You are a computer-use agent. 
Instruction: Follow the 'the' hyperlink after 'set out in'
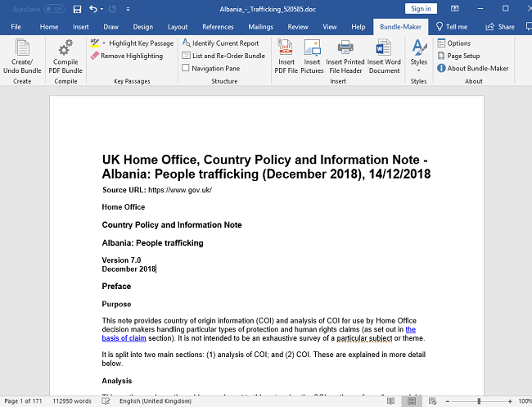coord(411,329)
